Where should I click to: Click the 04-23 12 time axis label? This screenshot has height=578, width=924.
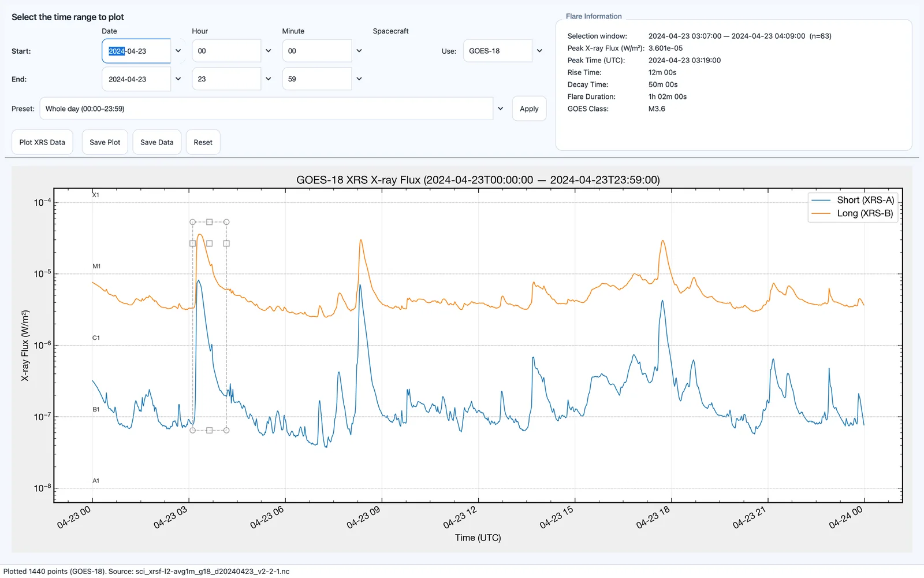460,517
